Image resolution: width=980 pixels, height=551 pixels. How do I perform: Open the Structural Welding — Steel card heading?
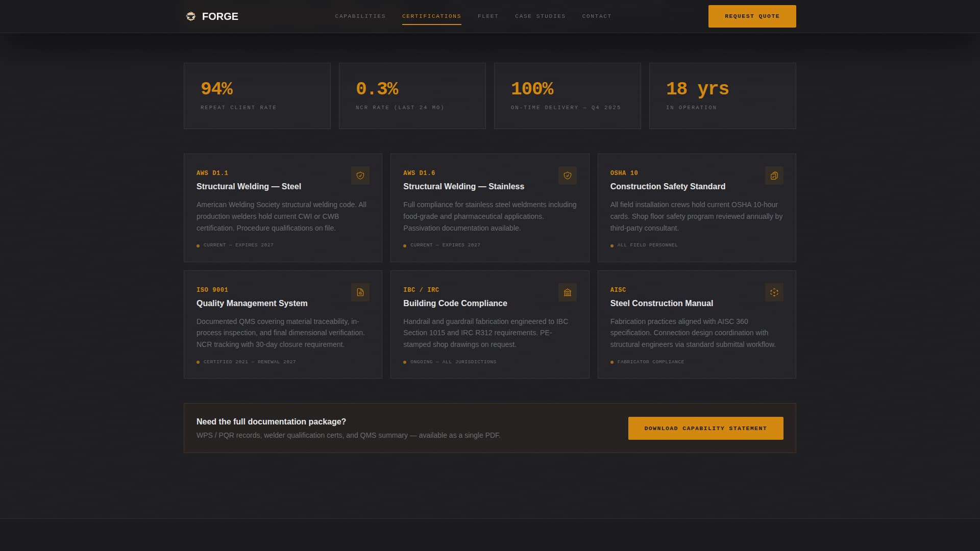tap(249, 186)
